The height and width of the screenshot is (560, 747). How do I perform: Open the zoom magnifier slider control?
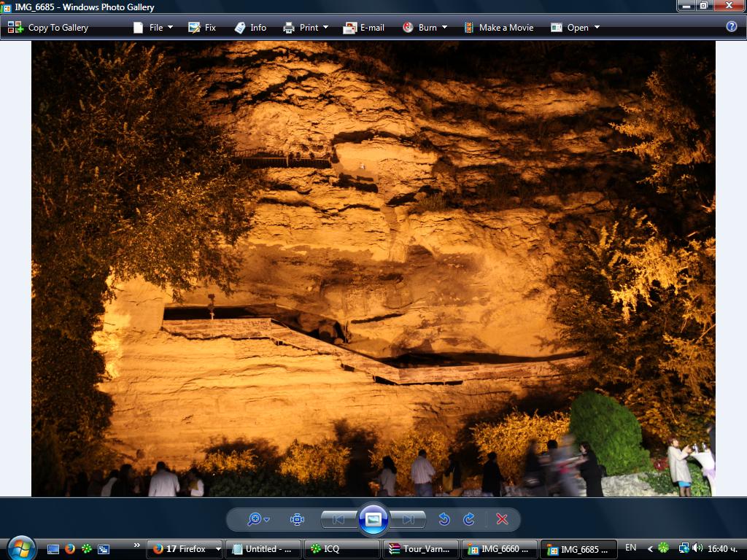(259, 519)
